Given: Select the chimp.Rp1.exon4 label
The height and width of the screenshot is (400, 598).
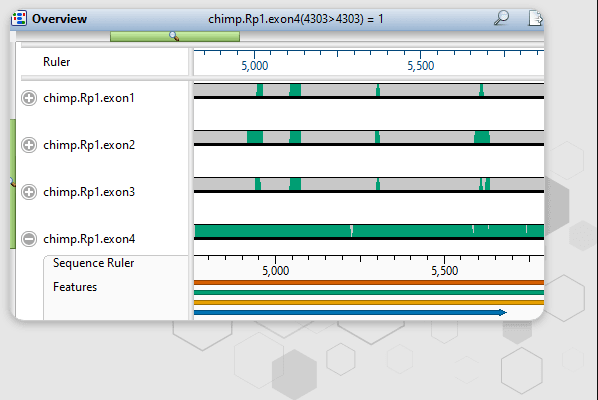Looking at the screenshot, I should [89, 239].
